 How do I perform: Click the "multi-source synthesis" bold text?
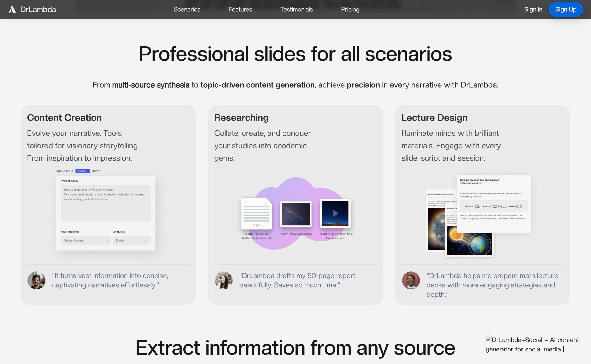[151, 85]
